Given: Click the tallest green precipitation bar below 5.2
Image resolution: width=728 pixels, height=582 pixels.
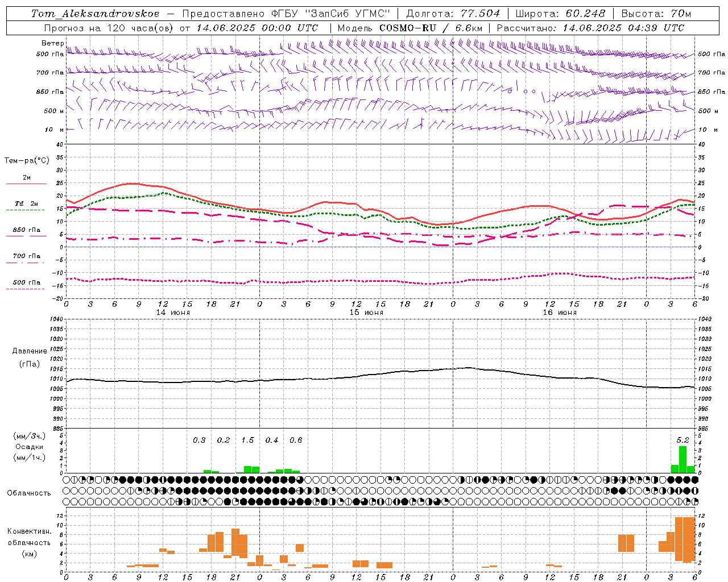Looking at the screenshot, I should [682, 459].
